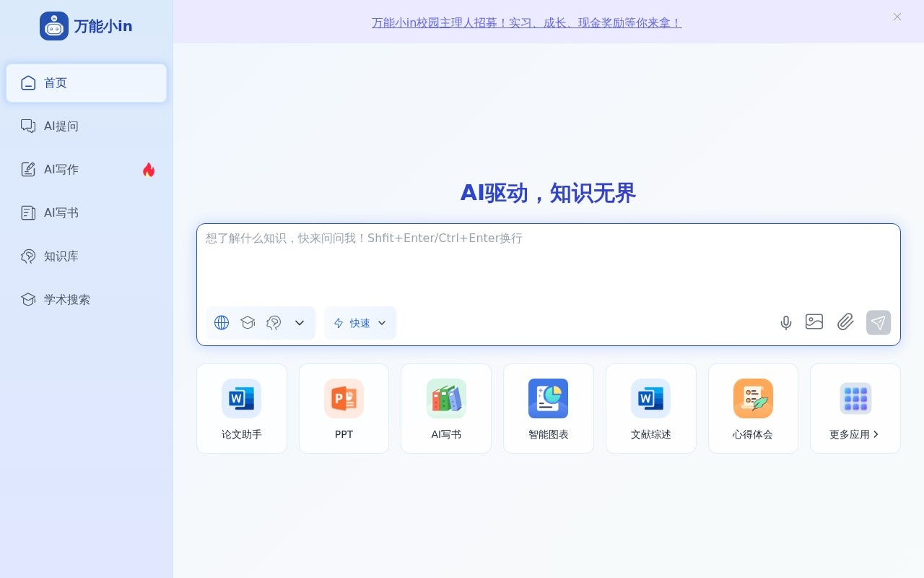The height and width of the screenshot is (578, 924).
Task: Click the pencil icon beside AI写作
Action: click(x=28, y=170)
